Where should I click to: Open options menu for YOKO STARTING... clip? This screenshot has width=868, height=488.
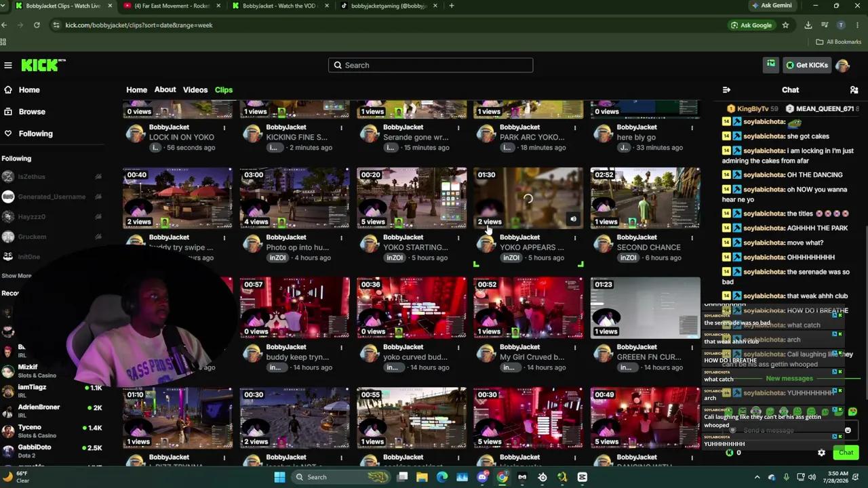pyautogui.click(x=458, y=237)
